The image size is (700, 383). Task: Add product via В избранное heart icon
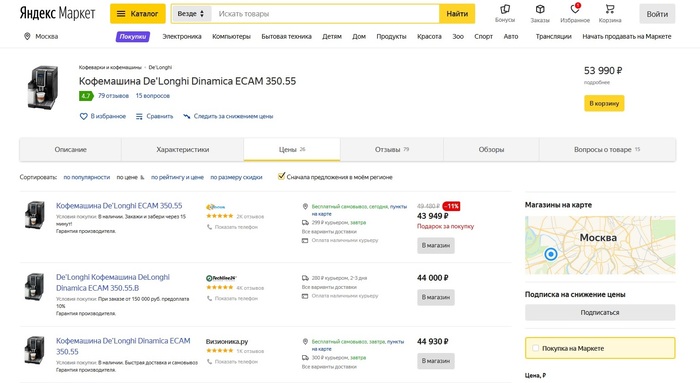tap(83, 117)
